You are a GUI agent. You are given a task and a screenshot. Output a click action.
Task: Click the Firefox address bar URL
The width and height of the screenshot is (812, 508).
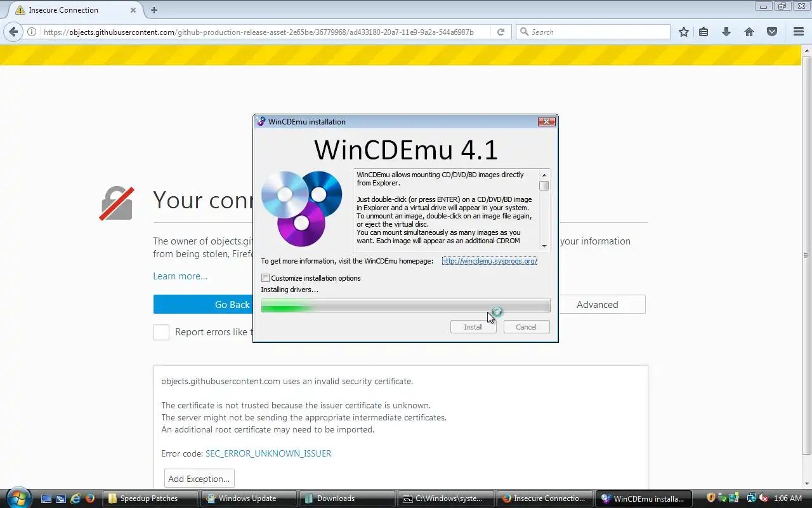click(x=259, y=32)
